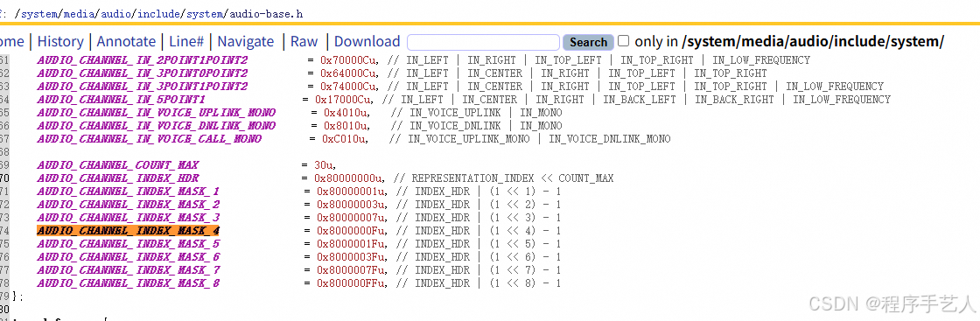Open the History menu link
Viewport: 980px width, 321px height.
(60, 42)
